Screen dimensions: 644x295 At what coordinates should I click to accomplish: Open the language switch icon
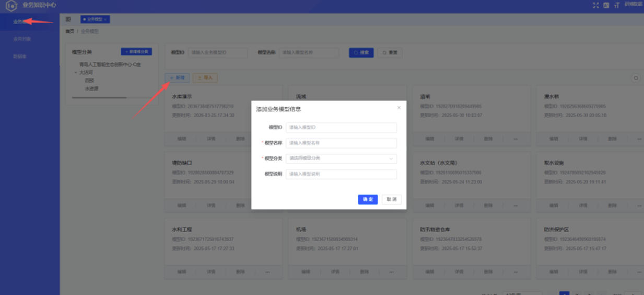606,5
